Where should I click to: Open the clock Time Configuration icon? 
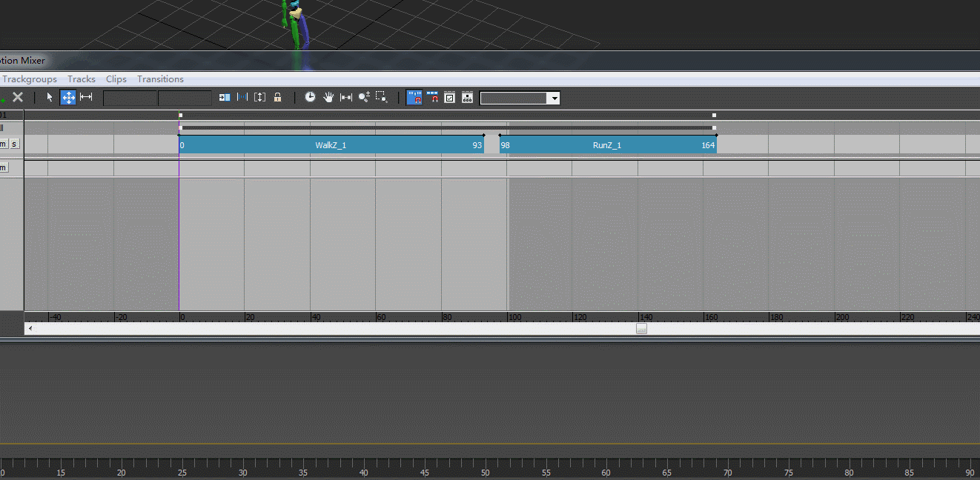(311, 97)
